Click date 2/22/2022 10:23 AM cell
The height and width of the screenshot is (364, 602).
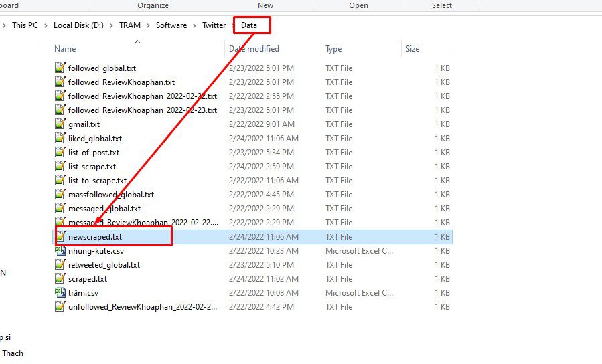tap(263, 251)
